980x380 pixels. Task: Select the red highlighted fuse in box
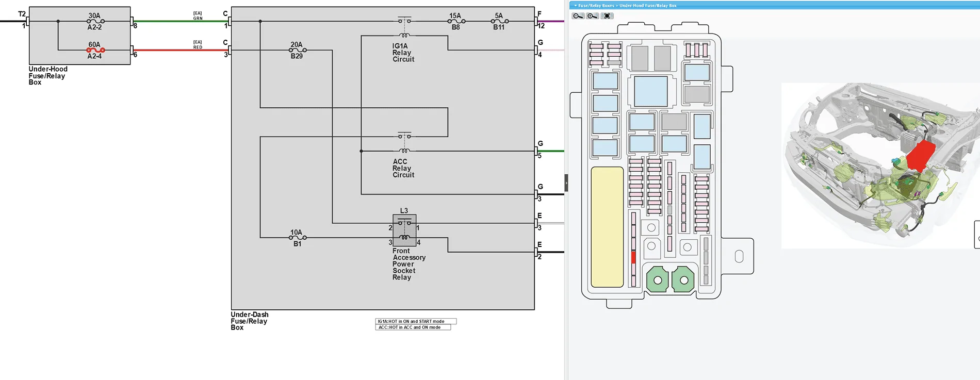[633, 257]
